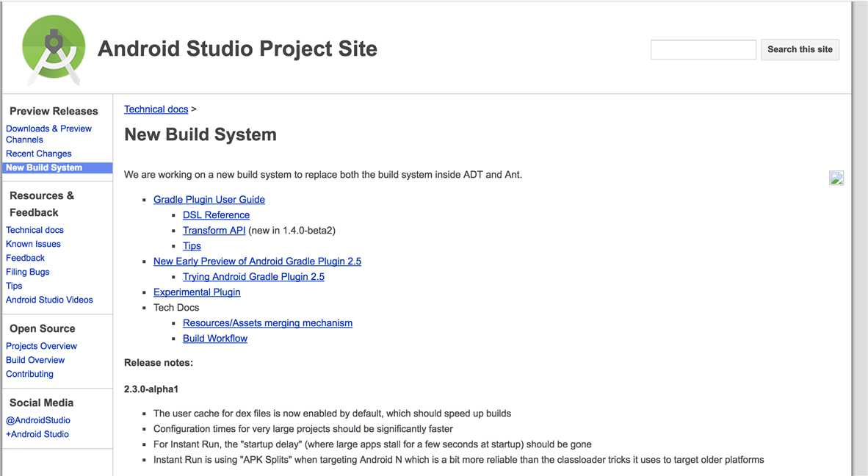Click the New Build System page heading
The height and width of the screenshot is (476, 868).
coord(200,134)
